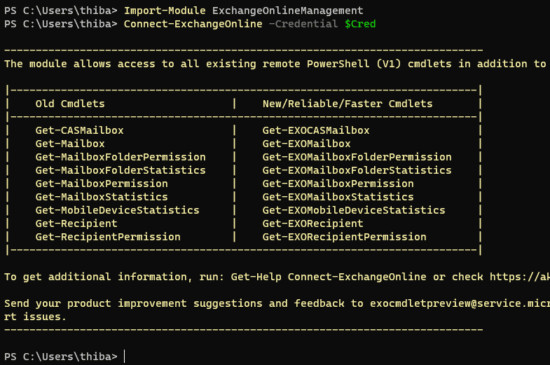Click the Get-EXOMailboxStatistics entry
The height and width of the screenshot is (365, 550).
point(338,197)
